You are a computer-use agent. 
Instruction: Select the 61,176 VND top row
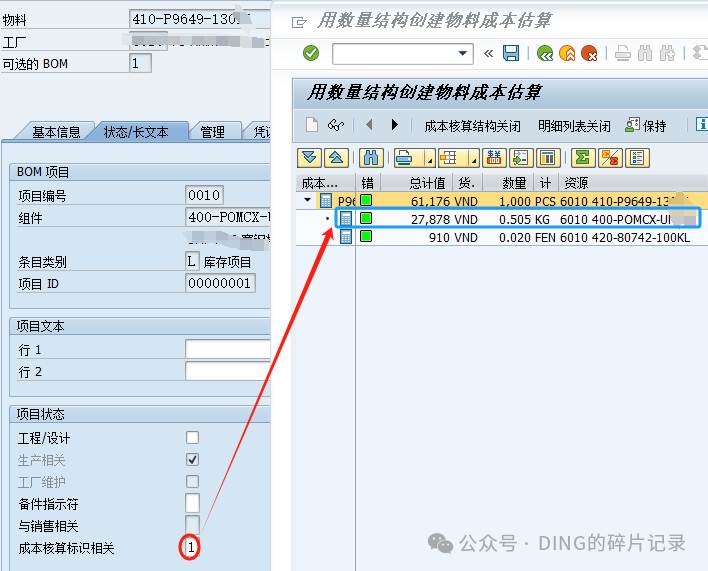click(x=501, y=200)
